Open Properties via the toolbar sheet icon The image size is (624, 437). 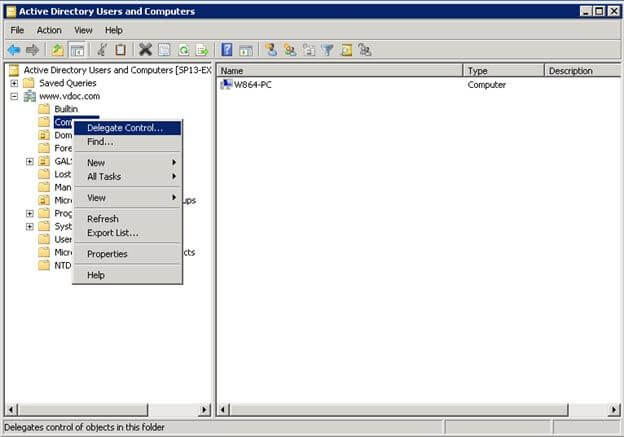pos(164,50)
